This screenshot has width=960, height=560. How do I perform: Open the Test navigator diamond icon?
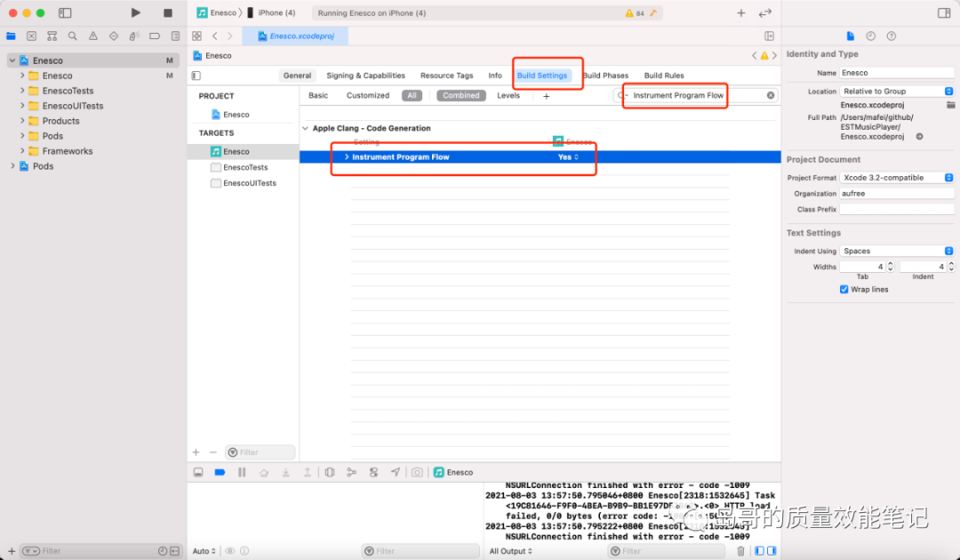(113, 36)
